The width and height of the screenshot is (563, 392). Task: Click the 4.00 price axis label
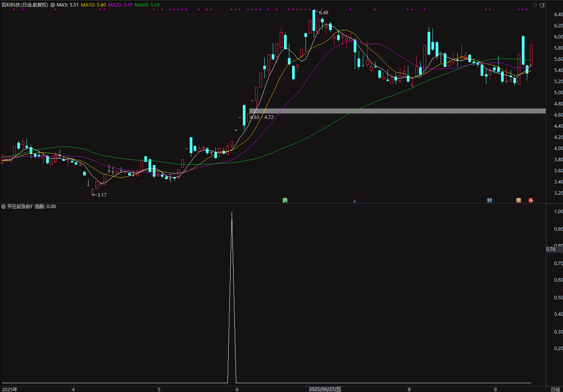click(558, 148)
